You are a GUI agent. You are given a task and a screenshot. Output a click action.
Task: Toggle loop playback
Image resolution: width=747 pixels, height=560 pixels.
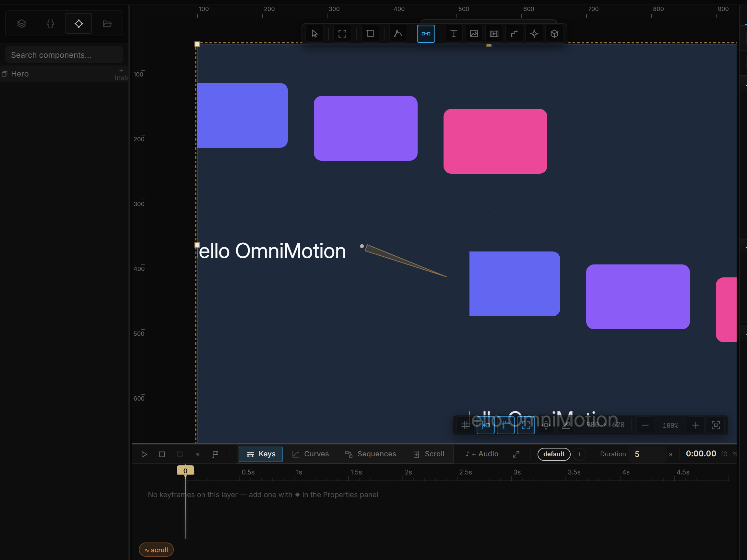click(180, 454)
